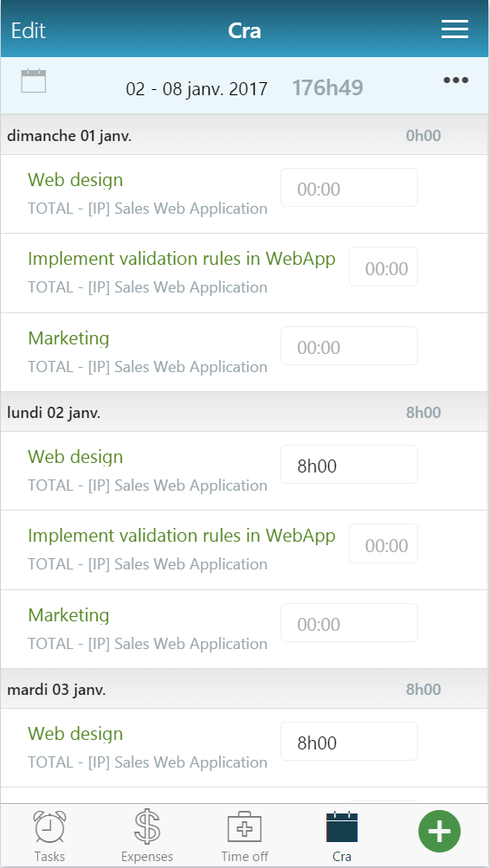490x868 pixels.
Task: Click the 8h00 field for mardi 03 janv.
Action: tap(350, 742)
